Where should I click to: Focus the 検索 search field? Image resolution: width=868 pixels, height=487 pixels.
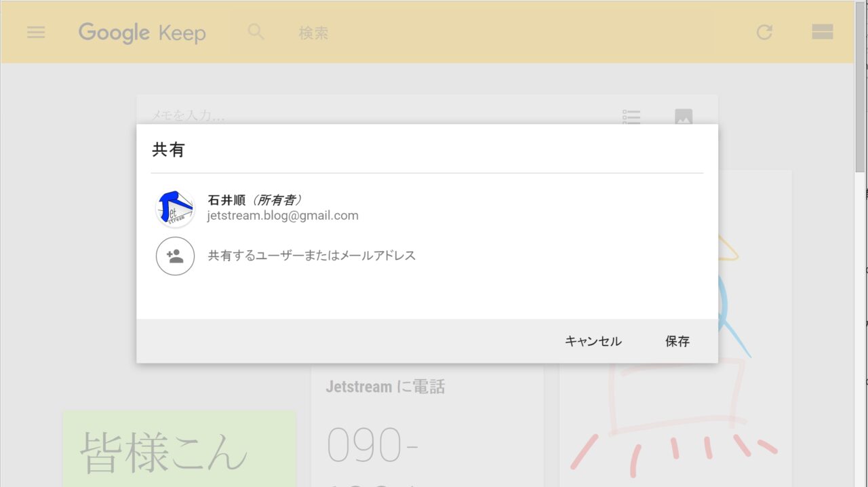[475, 33]
